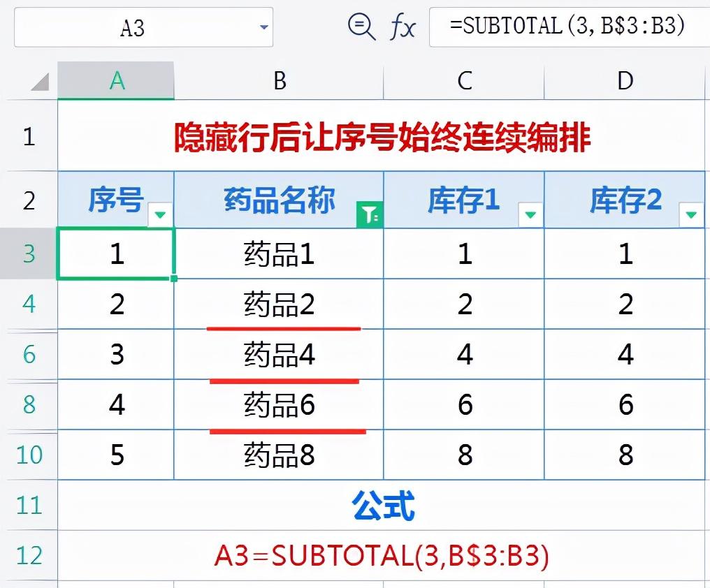
Task: Click the 库存2 header cell
Action: (625, 200)
